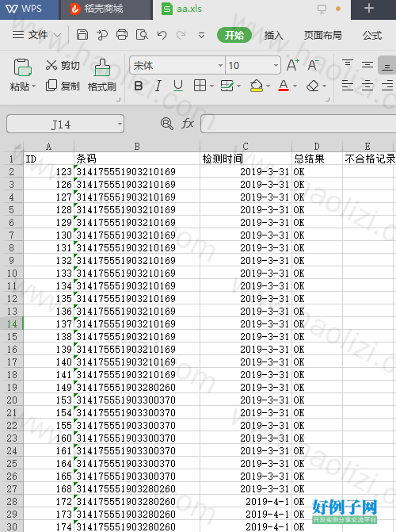Click the WPS home tab

click(x=29, y=10)
